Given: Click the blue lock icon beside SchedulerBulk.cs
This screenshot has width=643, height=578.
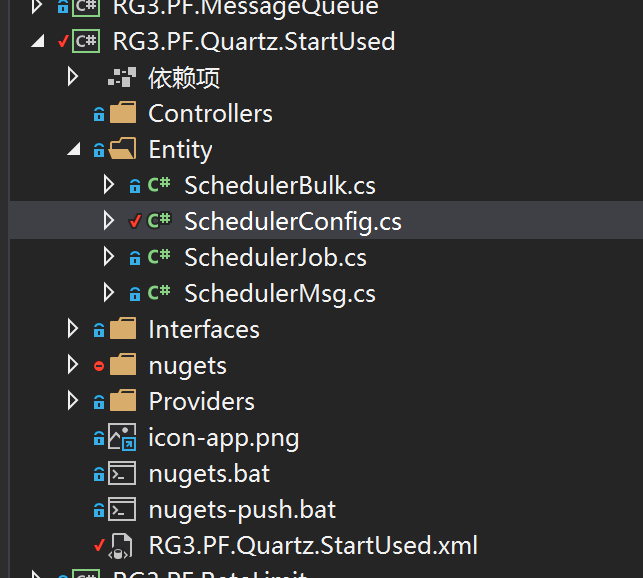Looking at the screenshot, I should click(135, 186).
